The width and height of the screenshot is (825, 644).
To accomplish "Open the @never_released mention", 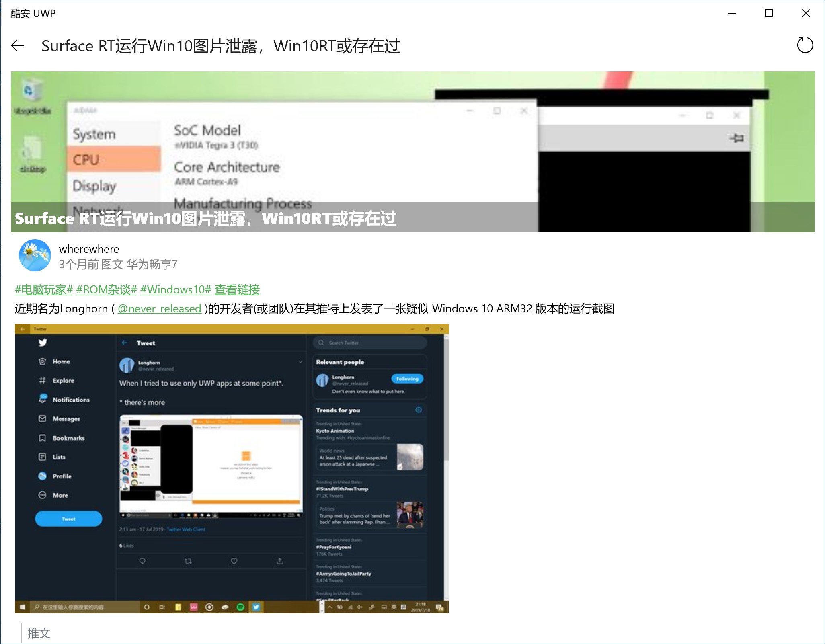I will [x=159, y=309].
